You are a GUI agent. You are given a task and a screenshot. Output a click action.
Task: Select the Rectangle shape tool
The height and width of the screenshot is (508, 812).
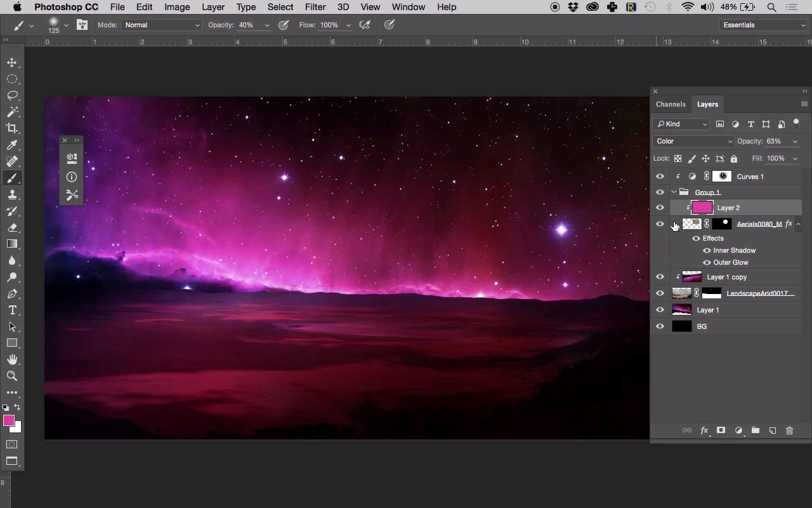[x=12, y=343]
